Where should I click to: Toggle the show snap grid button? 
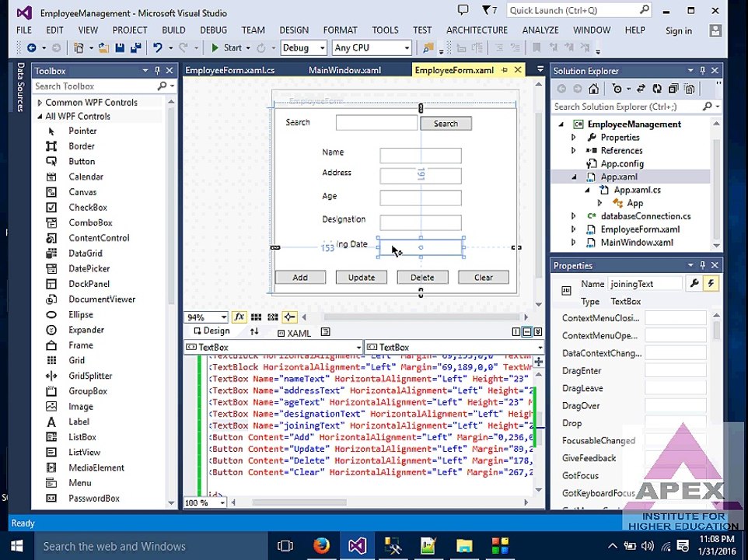coord(256,317)
